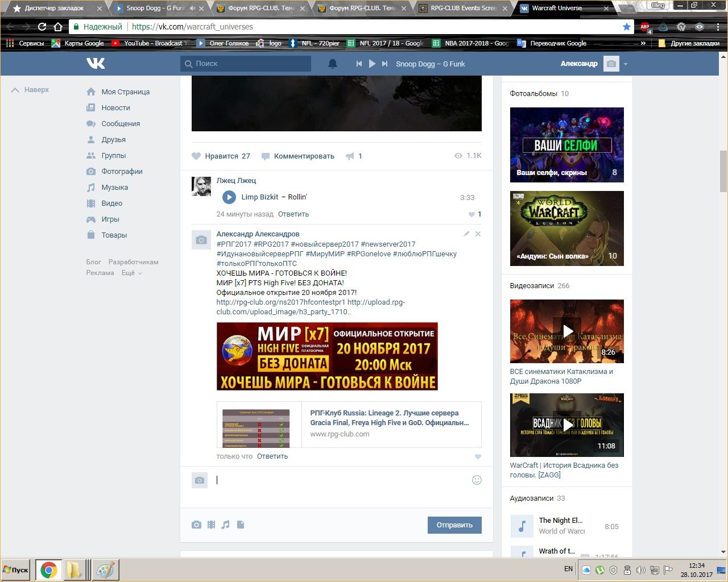The image size is (728, 582).
Task: Play the Snoop Dogg track in the header
Action: [x=372, y=64]
